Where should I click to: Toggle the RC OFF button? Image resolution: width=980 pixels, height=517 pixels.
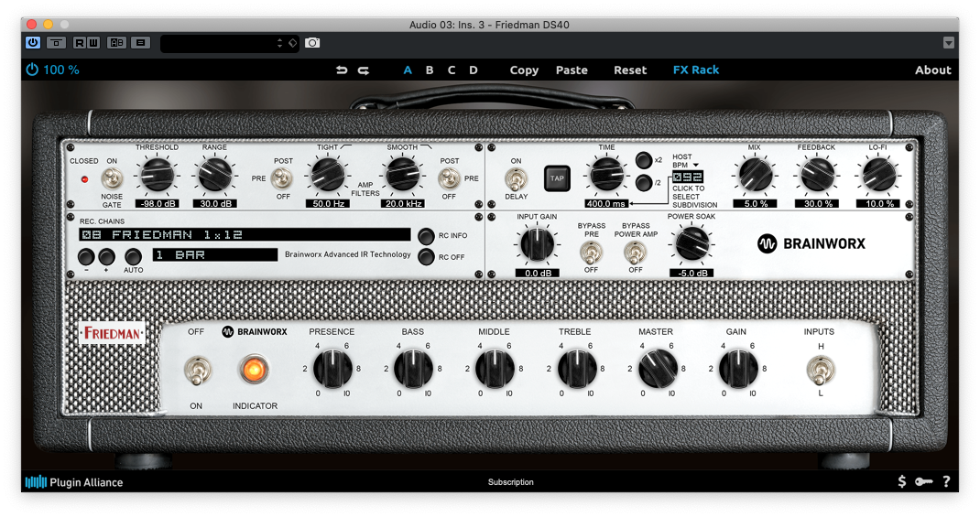pyautogui.click(x=426, y=256)
